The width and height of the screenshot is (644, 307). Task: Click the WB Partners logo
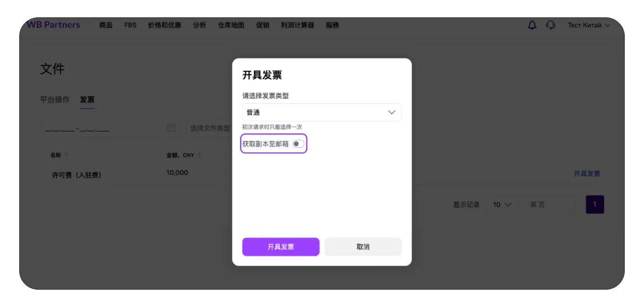tap(53, 25)
